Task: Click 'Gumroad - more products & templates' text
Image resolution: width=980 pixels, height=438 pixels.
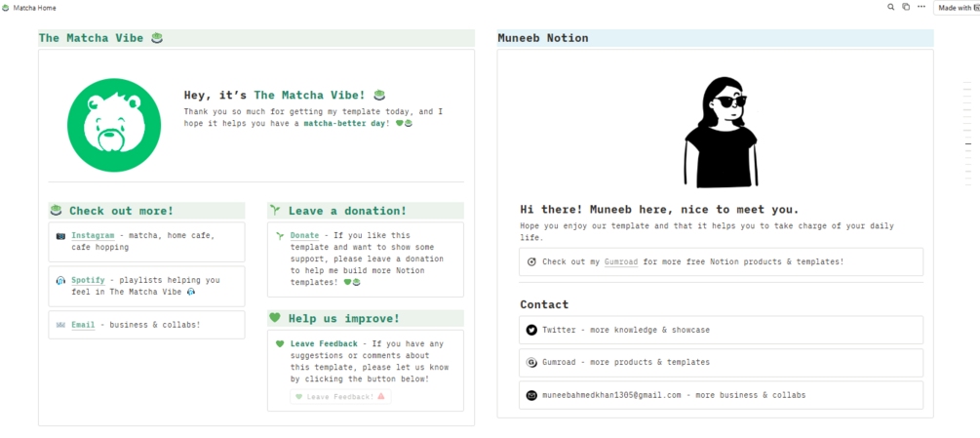Action: coord(626,362)
